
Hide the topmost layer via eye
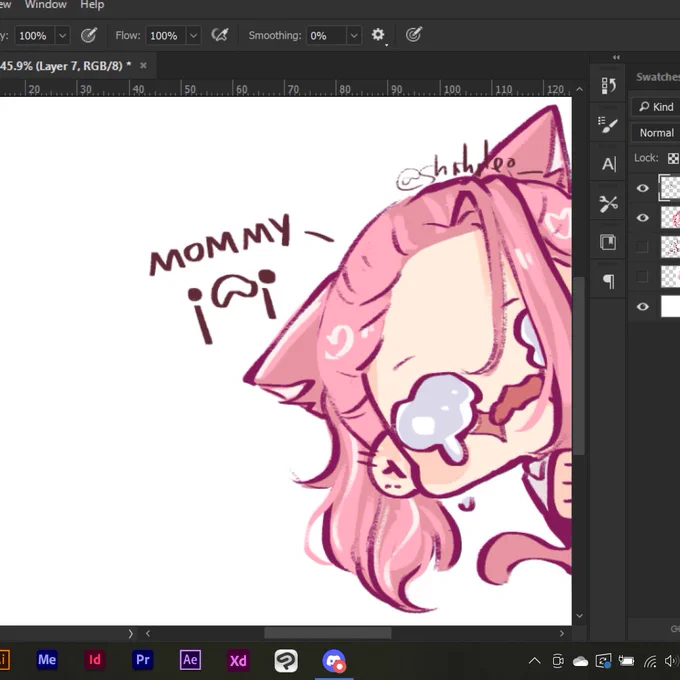tap(643, 188)
